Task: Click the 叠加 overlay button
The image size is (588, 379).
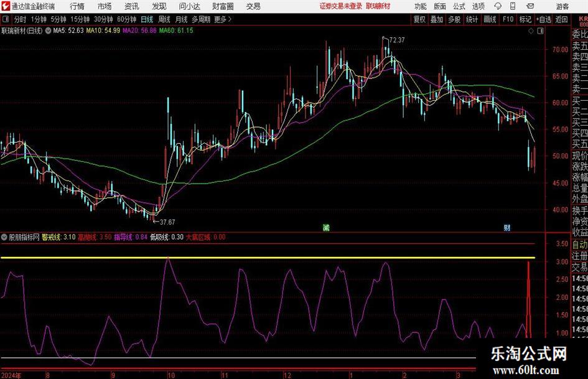Action: pyautogui.click(x=437, y=19)
